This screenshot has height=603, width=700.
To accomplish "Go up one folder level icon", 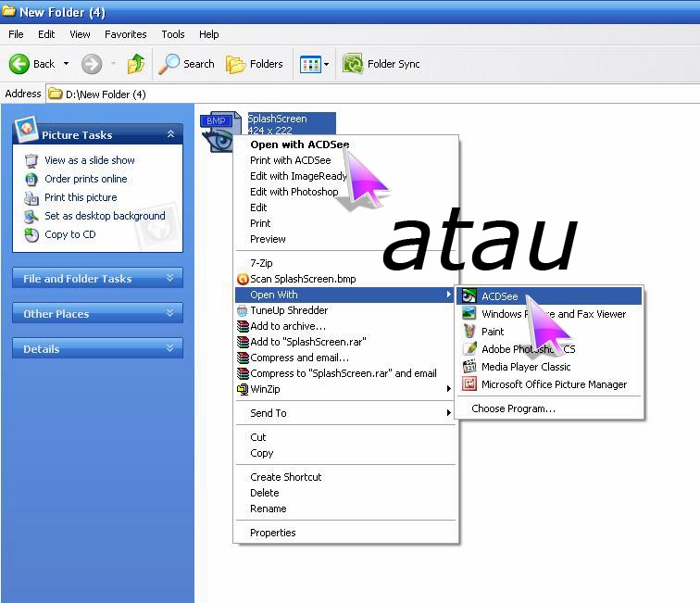I will tap(136, 64).
